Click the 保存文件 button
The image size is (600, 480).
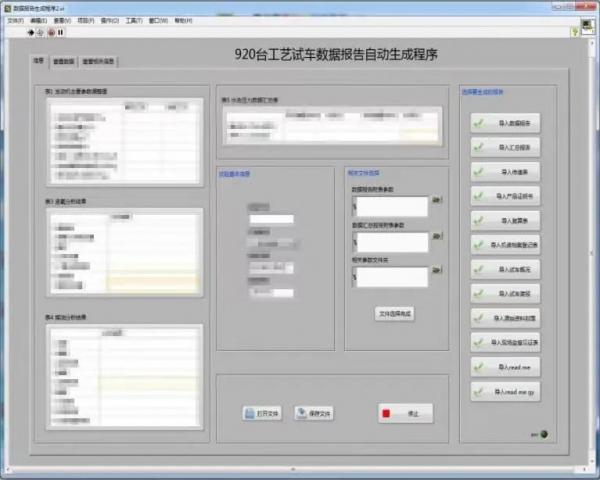point(314,413)
